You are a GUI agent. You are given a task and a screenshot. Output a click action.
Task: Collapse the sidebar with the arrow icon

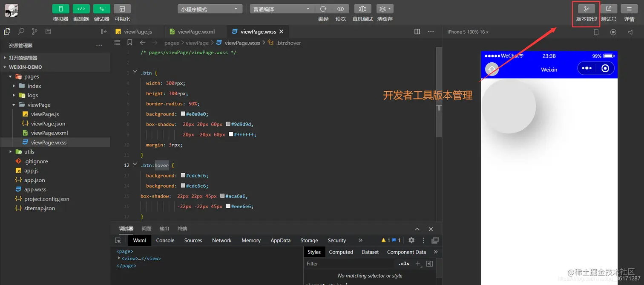(x=104, y=32)
